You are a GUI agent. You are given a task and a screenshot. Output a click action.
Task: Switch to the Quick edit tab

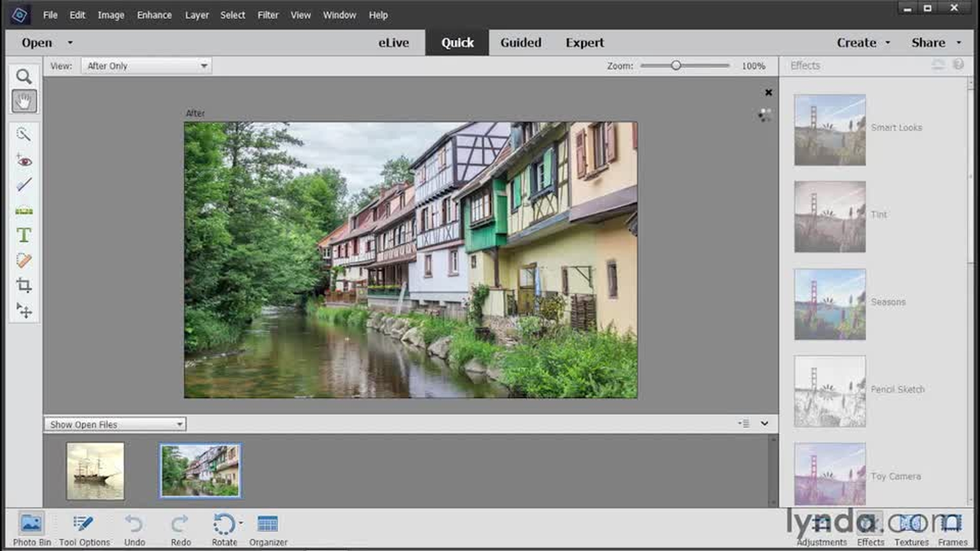tap(457, 43)
